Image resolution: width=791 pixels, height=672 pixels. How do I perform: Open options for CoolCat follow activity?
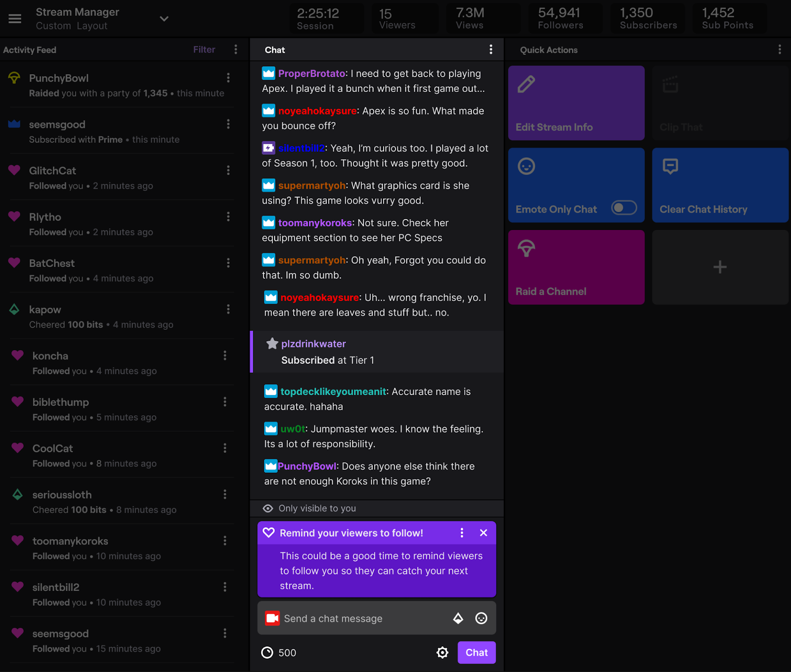pos(225,448)
